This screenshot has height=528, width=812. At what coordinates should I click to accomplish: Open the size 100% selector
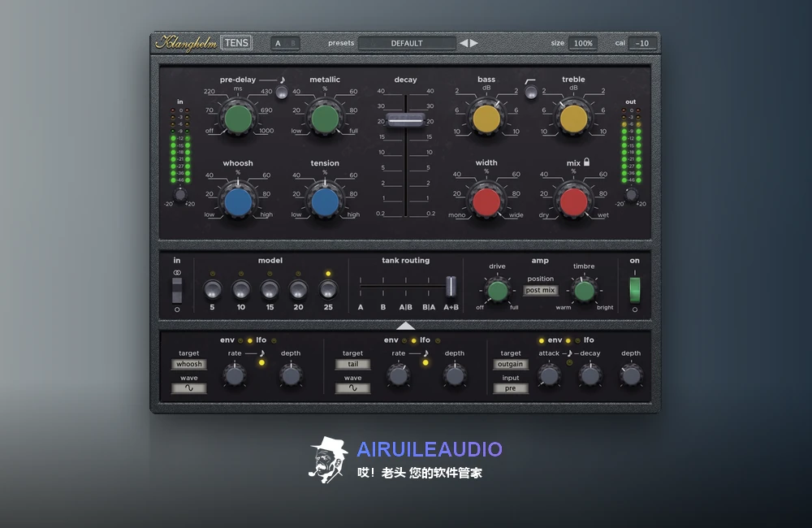click(582, 44)
